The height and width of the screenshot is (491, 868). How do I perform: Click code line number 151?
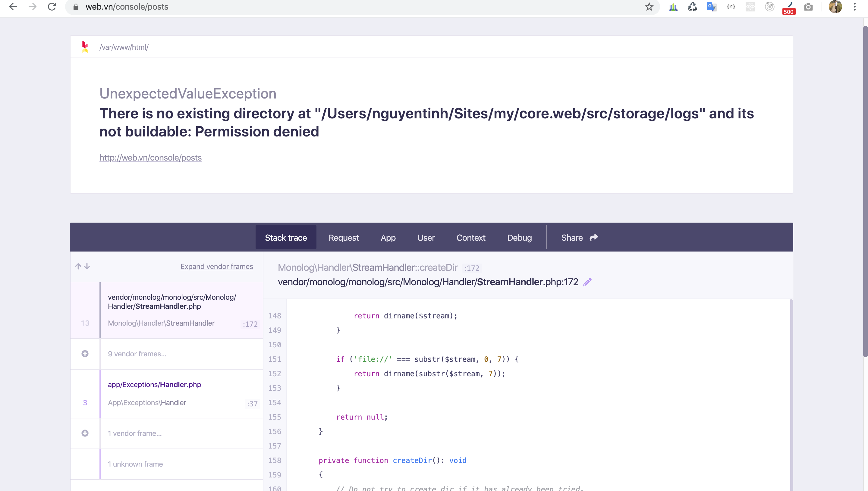[275, 359]
